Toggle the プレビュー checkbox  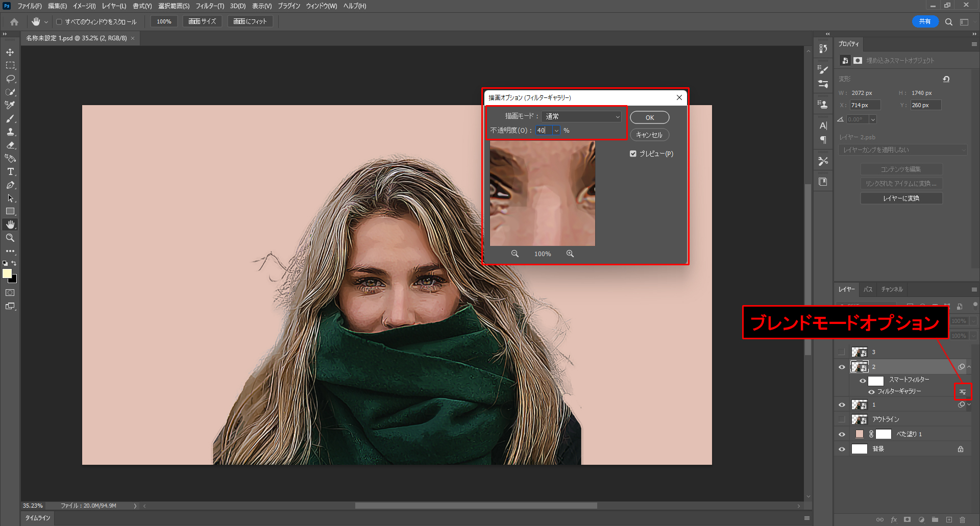633,154
